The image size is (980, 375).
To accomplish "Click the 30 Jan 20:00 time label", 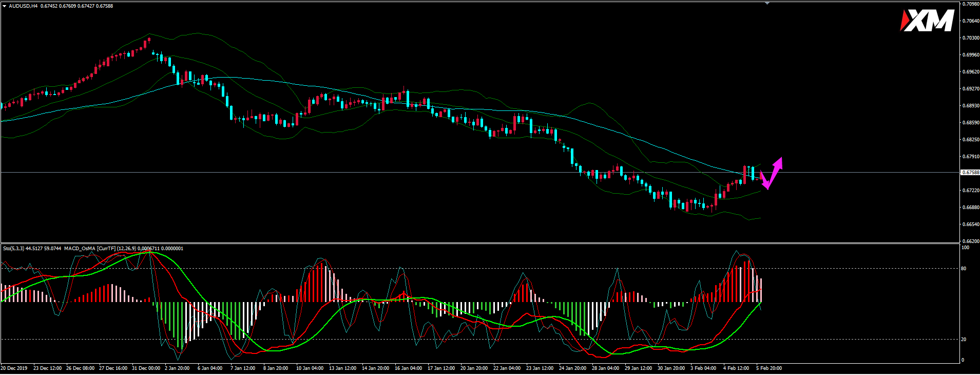I will coord(671,368).
